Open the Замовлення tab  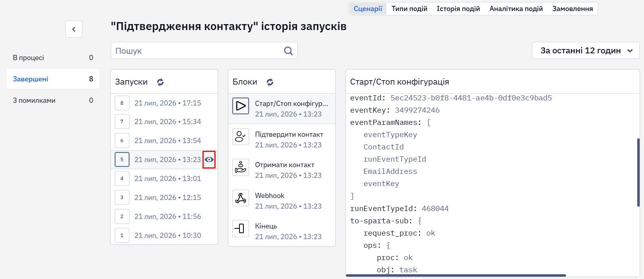[x=572, y=9]
